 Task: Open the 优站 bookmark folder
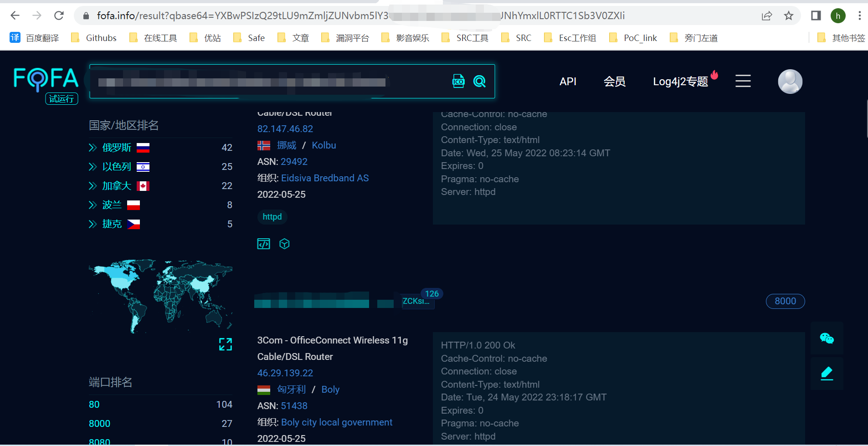(x=205, y=38)
